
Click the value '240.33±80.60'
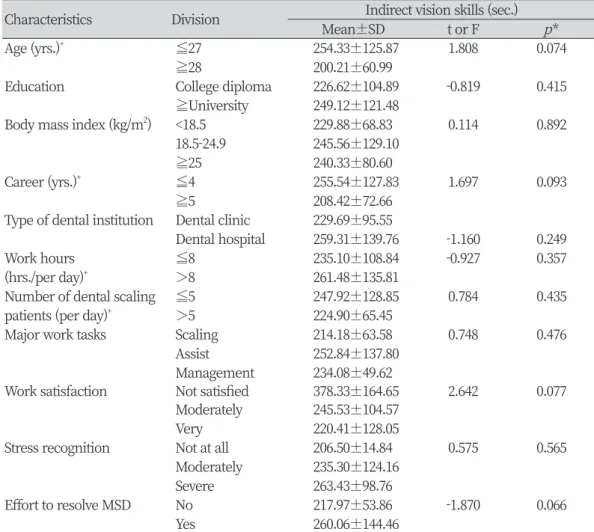(x=352, y=163)
